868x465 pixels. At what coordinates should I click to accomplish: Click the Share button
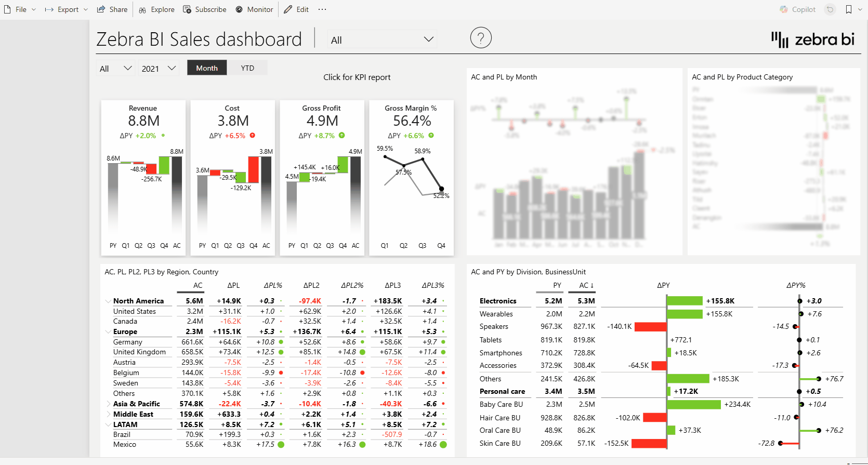pyautogui.click(x=112, y=9)
